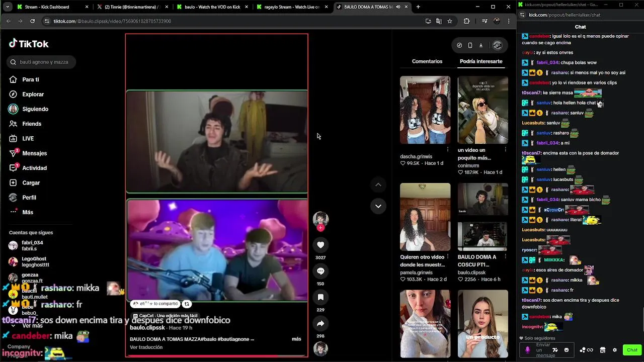This screenshot has width=644, height=362.
Task: Click the purple microphone icon in Kick chat
Action: pos(527,350)
